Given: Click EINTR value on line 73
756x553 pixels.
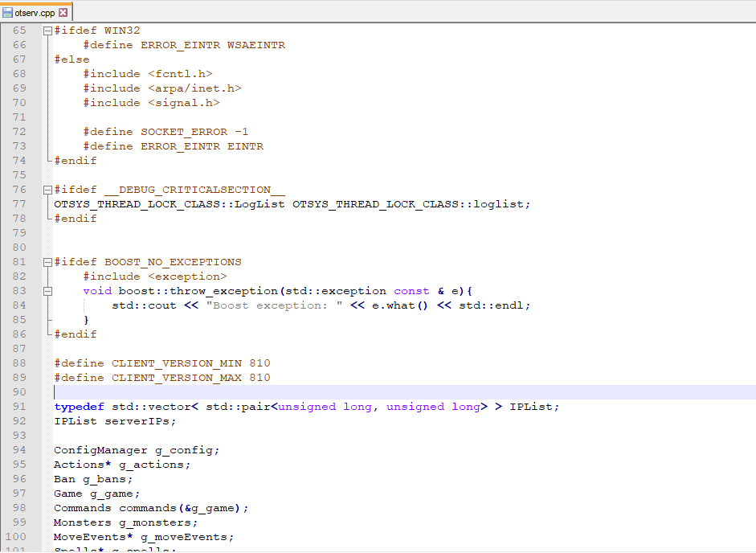Looking at the screenshot, I should tap(245, 146).
